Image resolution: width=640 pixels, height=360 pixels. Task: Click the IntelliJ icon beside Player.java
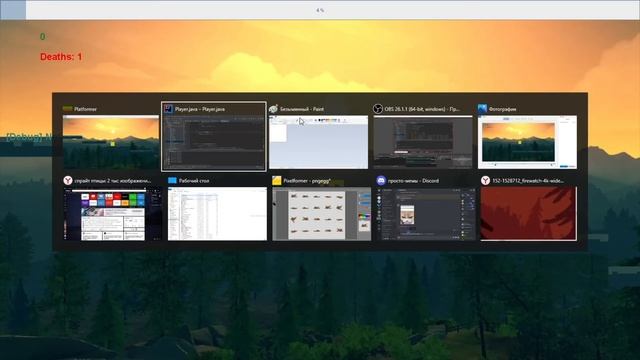pyautogui.click(x=168, y=109)
